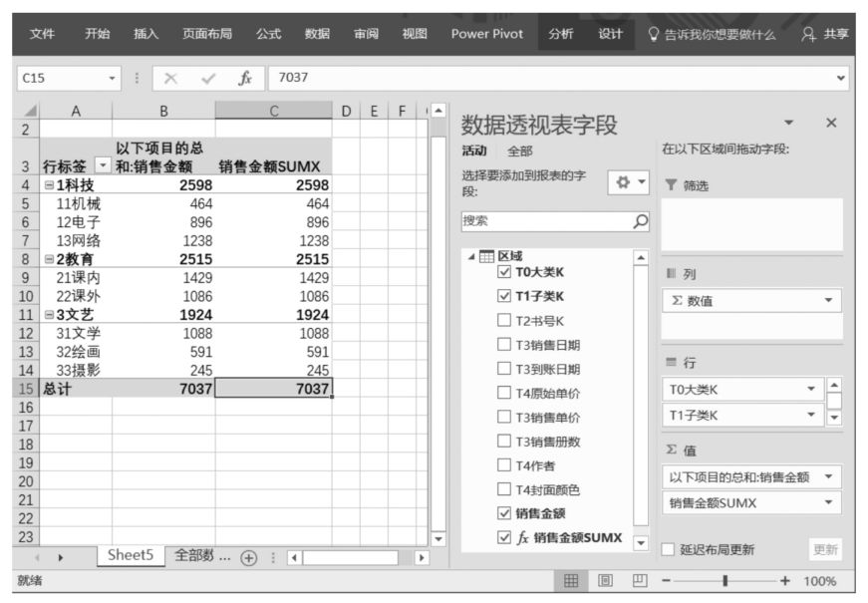Open the 文件 menu

(x=42, y=34)
